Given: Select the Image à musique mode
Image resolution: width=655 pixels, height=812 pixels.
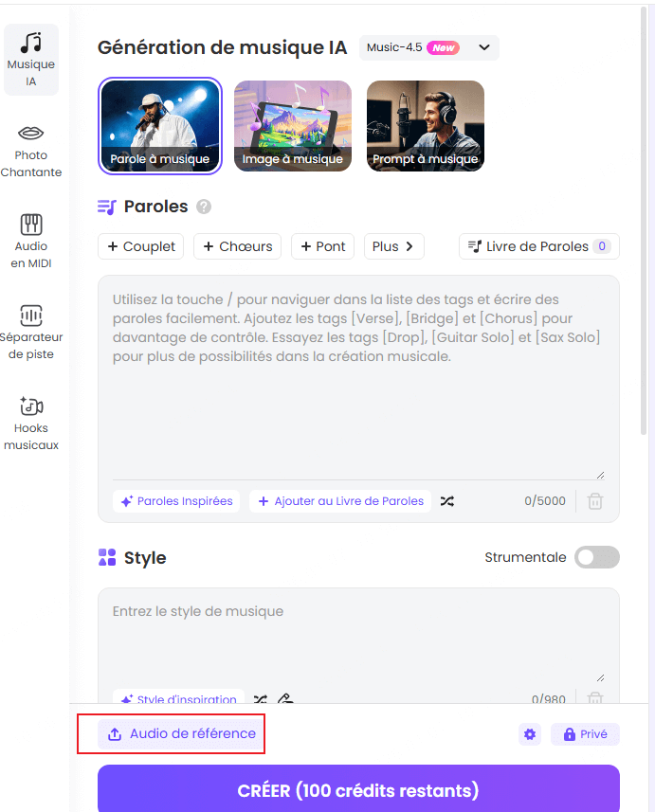Looking at the screenshot, I should click(x=293, y=126).
